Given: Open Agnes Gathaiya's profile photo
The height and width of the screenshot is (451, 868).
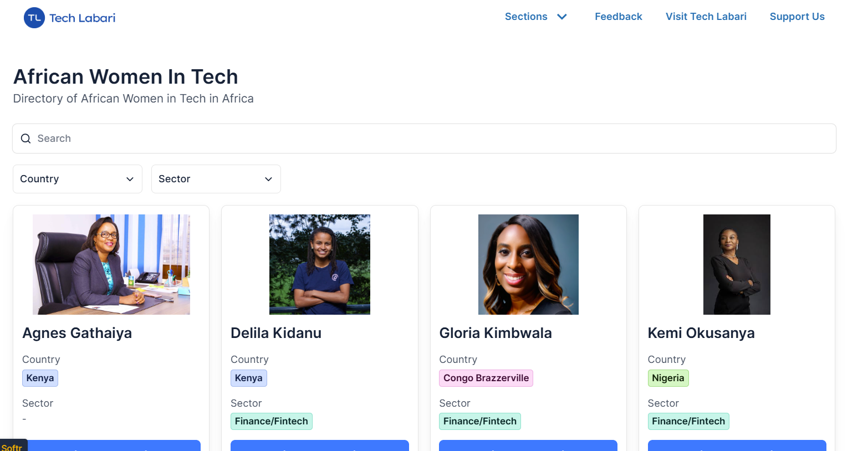Looking at the screenshot, I should click(x=111, y=264).
